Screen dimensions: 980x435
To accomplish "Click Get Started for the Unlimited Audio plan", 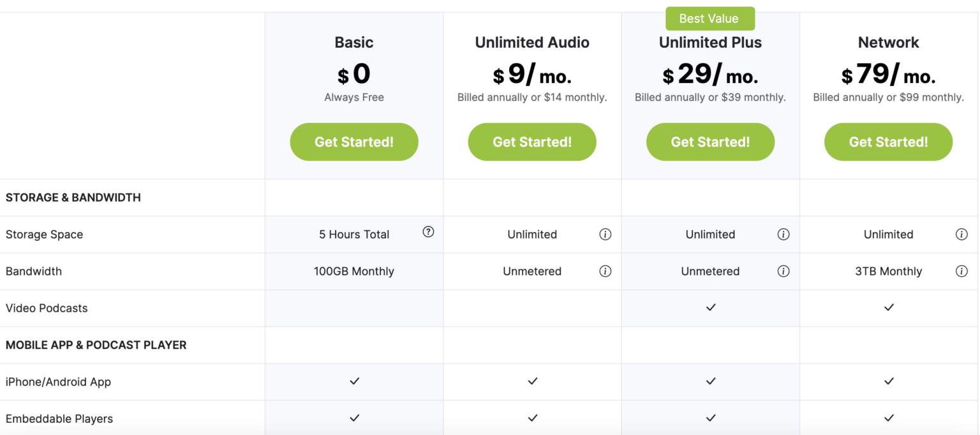I will pos(532,142).
